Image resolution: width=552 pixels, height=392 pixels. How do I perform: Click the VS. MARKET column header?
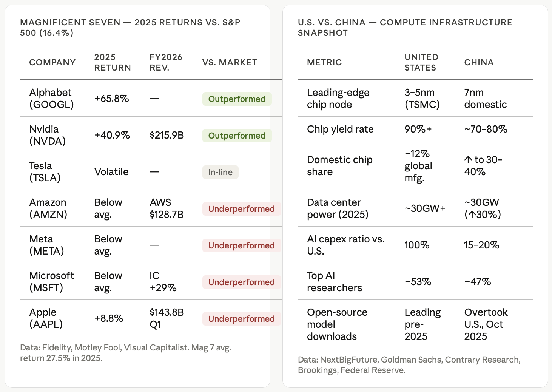coord(230,62)
